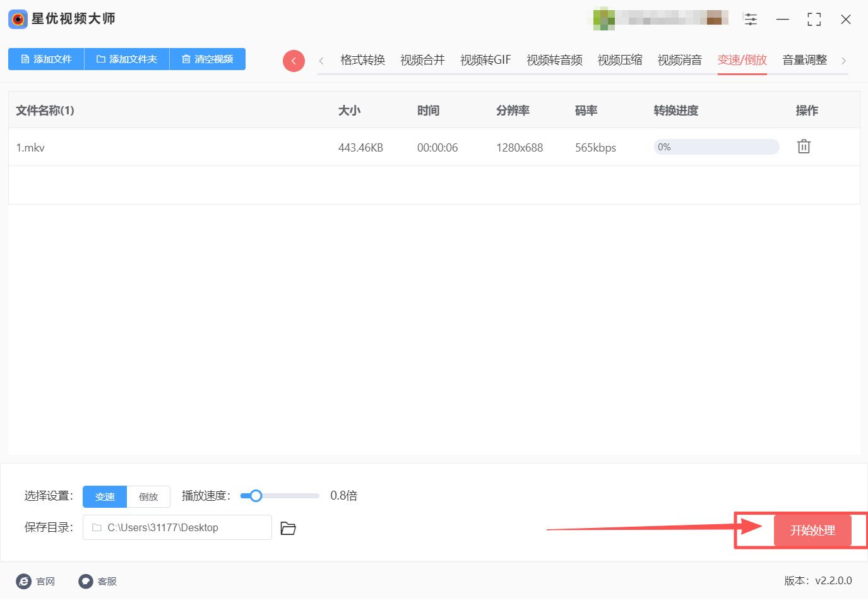
Task: Open the 视频转GIF tab
Action: [x=485, y=60]
